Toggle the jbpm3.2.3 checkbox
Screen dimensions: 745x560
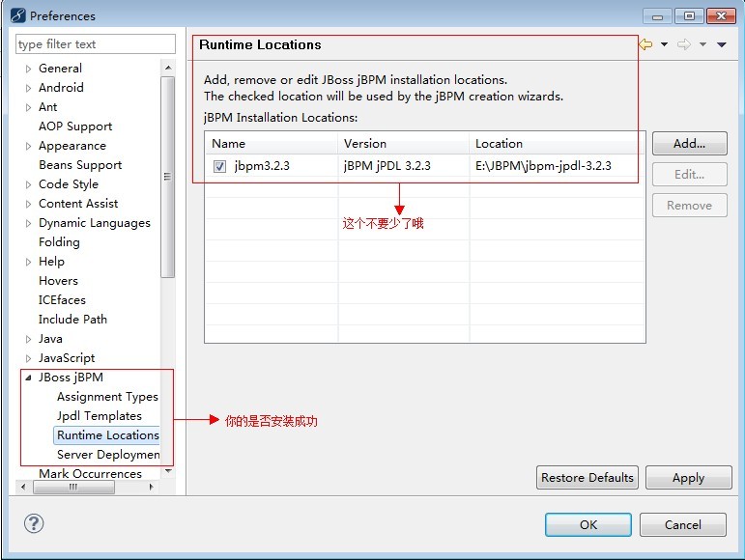pyautogui.click(x=219, y=166)
